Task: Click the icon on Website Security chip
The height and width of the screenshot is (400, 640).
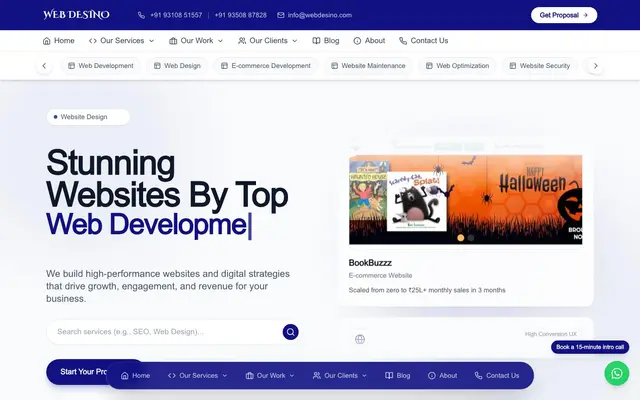Action: [x=513, y=66]
